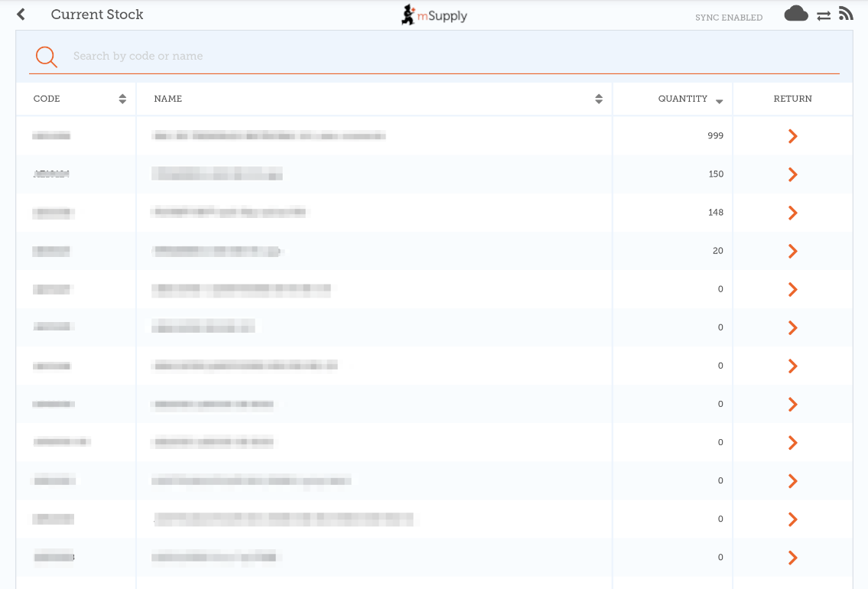
Task: Open return arrow for item with quantity 150
Action: (x=792, y=174)
